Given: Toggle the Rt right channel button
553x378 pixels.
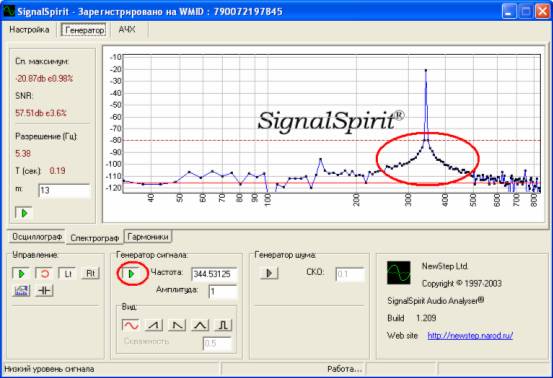Looking at the screenshot, I should (x=91, y=274).
